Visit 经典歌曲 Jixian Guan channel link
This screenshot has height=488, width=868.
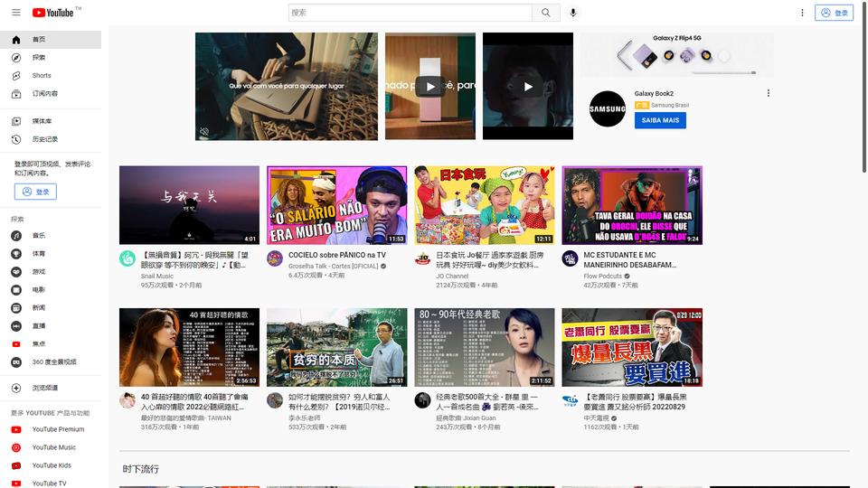click(467, 418)
